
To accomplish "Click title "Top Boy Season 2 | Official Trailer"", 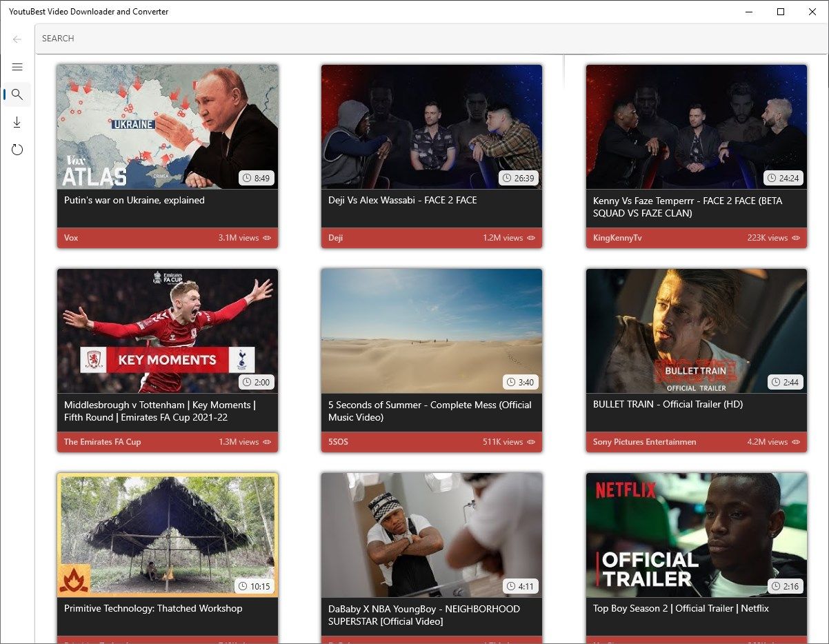I will click(681, 608).
